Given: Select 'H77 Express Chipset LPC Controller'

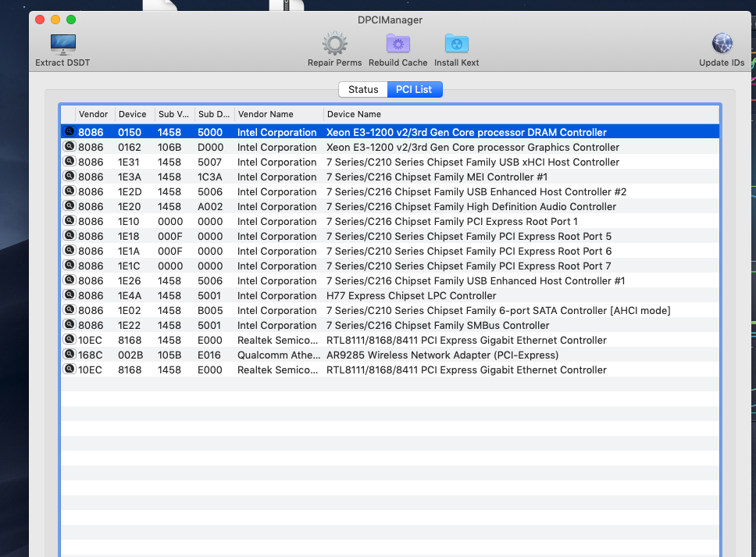Looking at the screenshot, I should (412, 295).
